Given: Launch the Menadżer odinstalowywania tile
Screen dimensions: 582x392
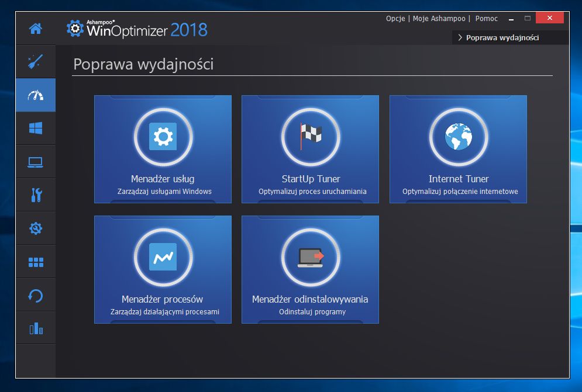Looking at the screenshot, I should (x=310, y=270).
